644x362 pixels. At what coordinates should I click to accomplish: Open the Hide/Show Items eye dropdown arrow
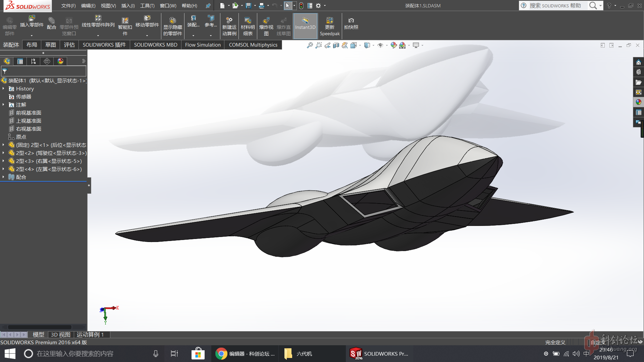click(x=387, y=45)
